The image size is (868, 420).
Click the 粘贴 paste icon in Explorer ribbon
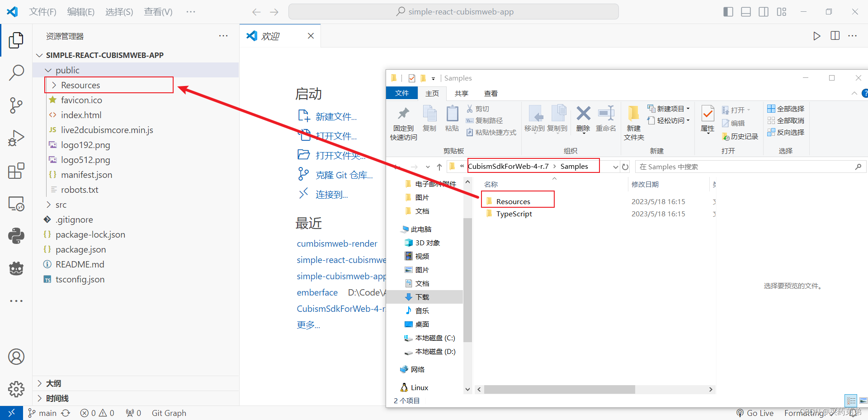[452, 119]
